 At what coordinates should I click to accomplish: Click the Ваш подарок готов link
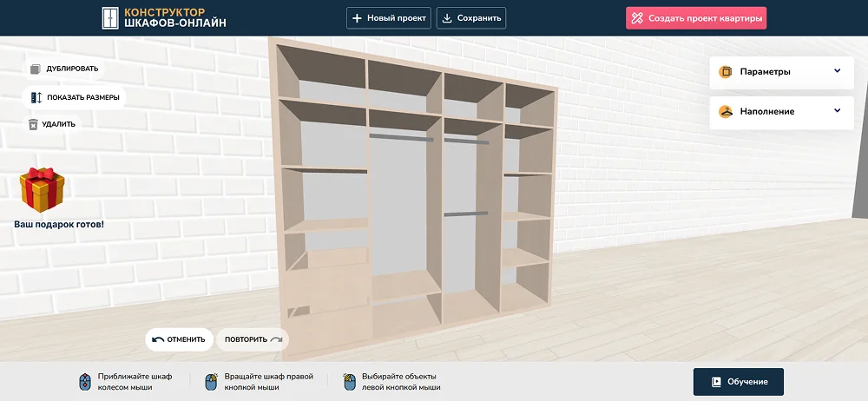59,225
